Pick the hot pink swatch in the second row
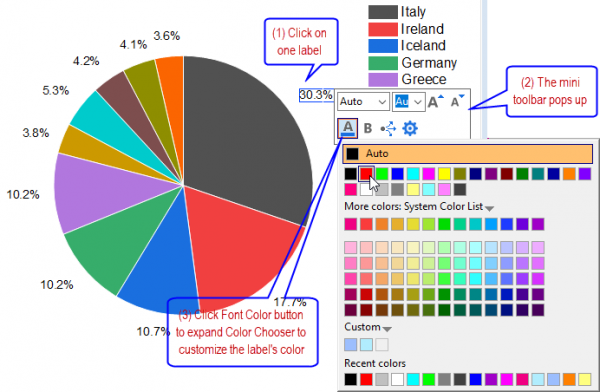Viewport: 600px width, 392px height. [351, 189]
